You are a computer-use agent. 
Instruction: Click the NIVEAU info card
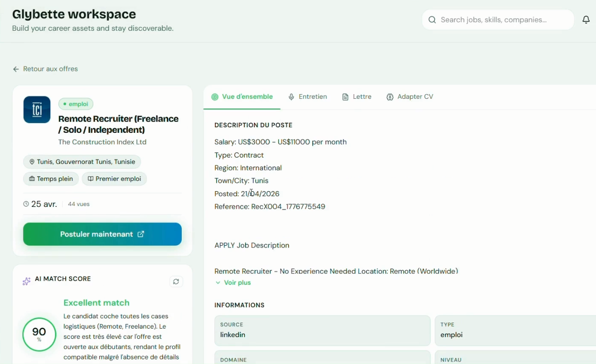coord(515,357)
